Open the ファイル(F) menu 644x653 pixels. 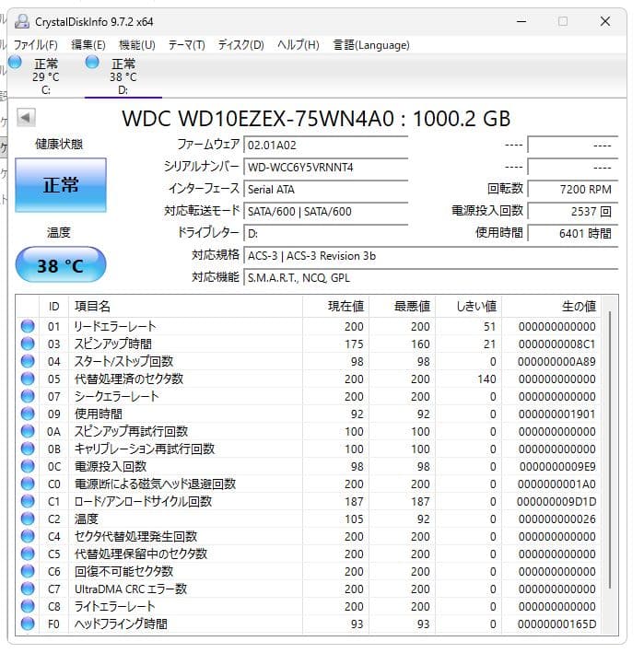[35, 45]
